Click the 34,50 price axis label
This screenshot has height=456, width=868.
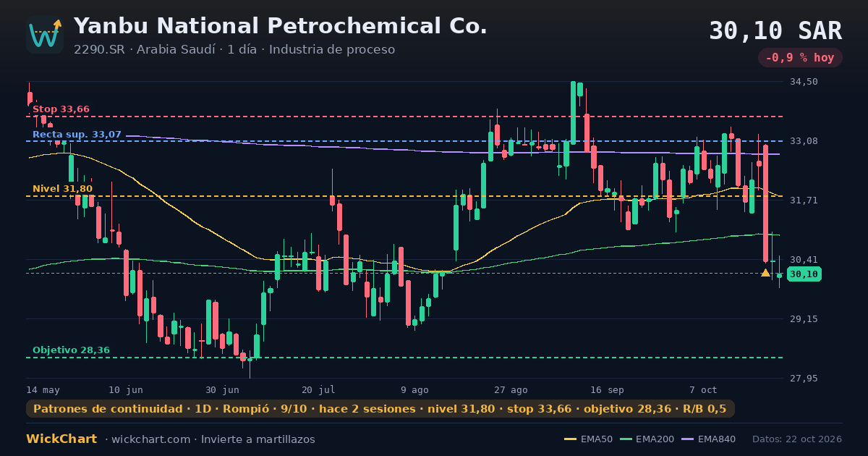point(804,82)
